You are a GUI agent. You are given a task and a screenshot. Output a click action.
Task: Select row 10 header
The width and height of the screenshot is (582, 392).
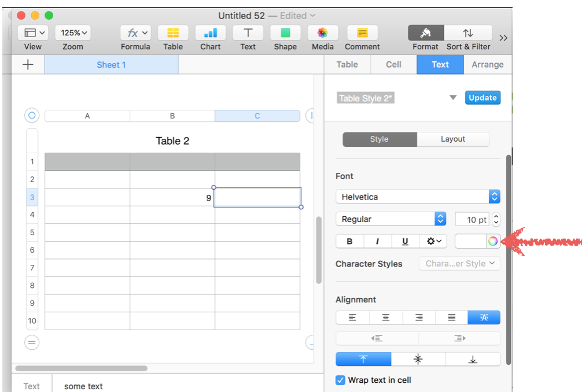[x=32, y=321]
